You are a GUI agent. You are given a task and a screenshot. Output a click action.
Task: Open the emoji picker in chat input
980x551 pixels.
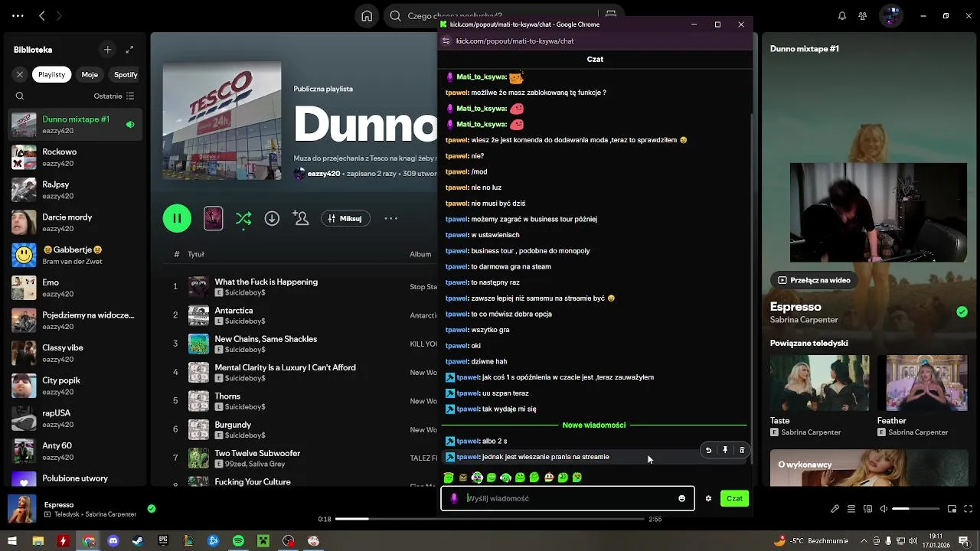(681, 498)
